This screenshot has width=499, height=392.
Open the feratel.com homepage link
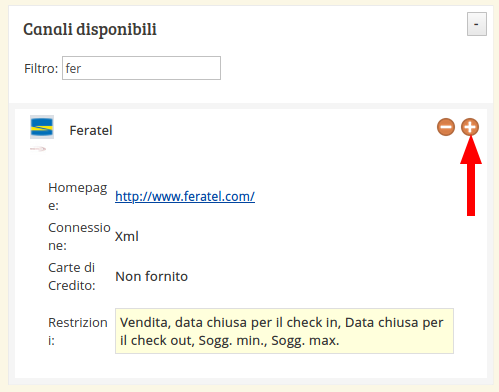click(185, 196)
